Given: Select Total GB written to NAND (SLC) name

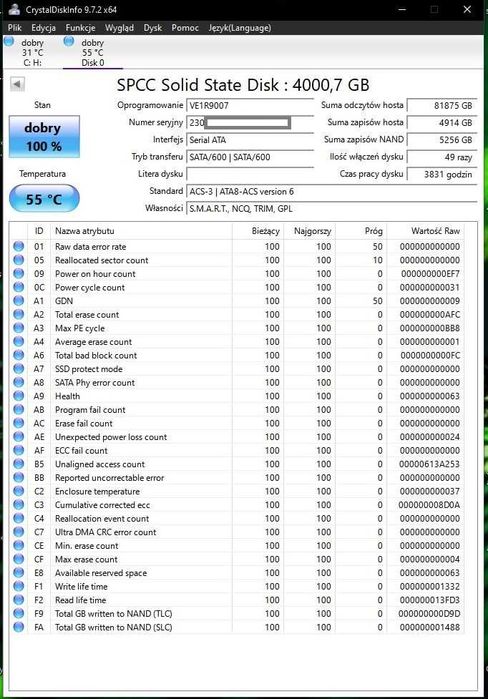Looking at the screenshot, I should click(113, 627).
